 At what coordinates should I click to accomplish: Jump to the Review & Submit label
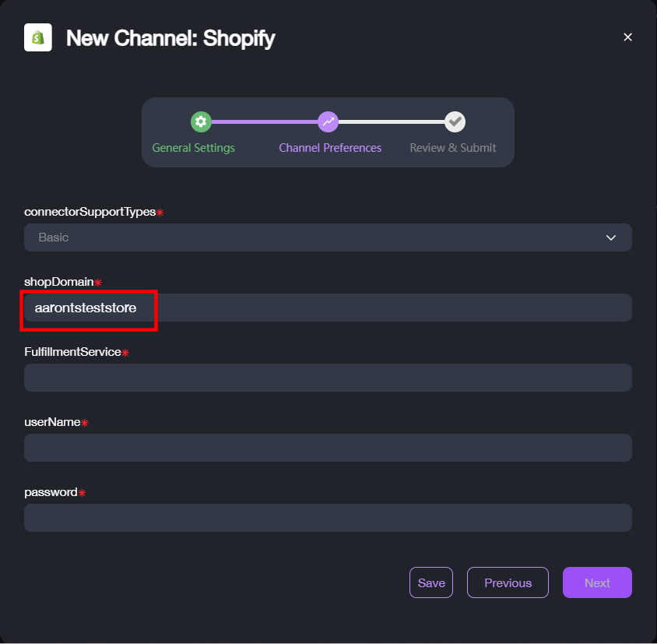(453, 148)
